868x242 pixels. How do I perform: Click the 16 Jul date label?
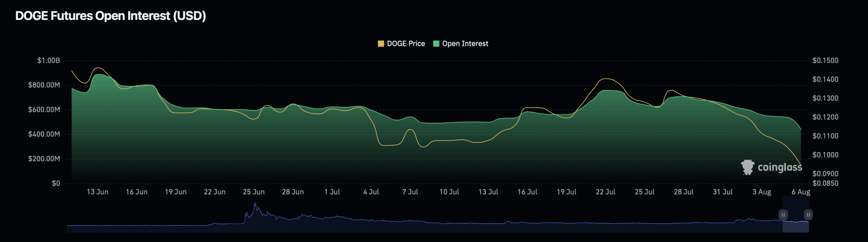(x=527, y=192)
